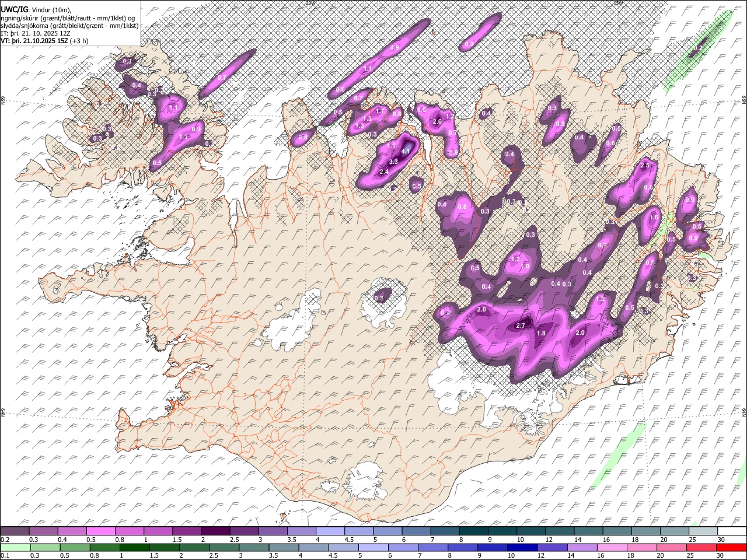
Task: Click the 2.4 precipitation value on the map
Action: 384,172
